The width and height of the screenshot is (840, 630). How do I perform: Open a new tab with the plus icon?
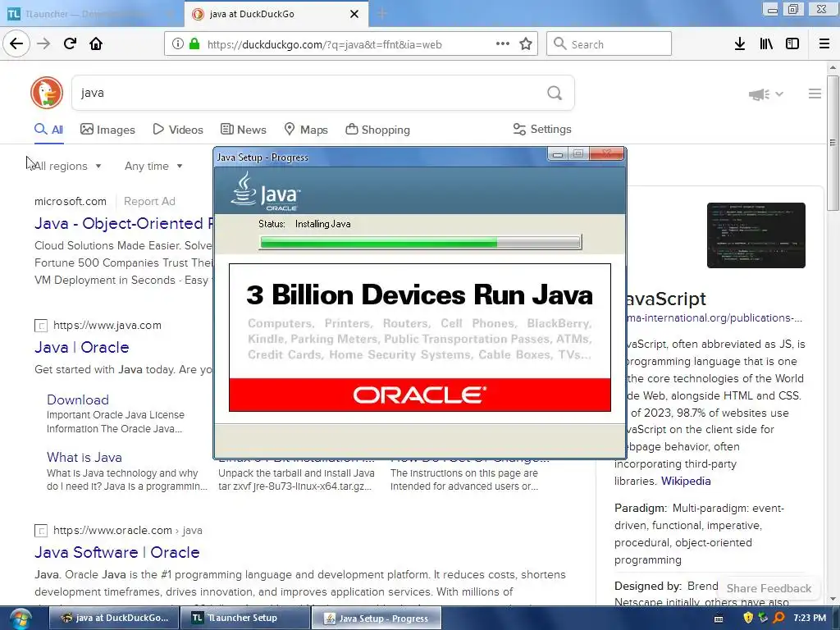[382, 14]
